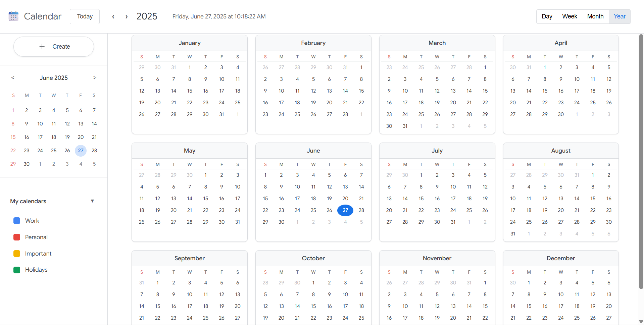Toggle the Work calendar checkbox
This screenshot has width=644, height=325.
(x=17, y=221)
